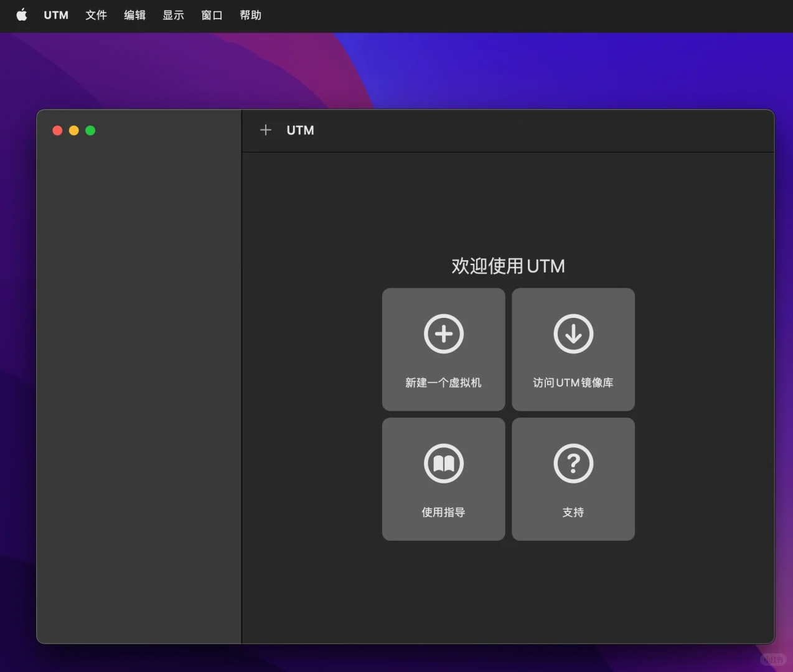The width and height of the screenshot is (793, 672).
Task: Enter full screen with the green traffic light
Action: tap(90, 131)
